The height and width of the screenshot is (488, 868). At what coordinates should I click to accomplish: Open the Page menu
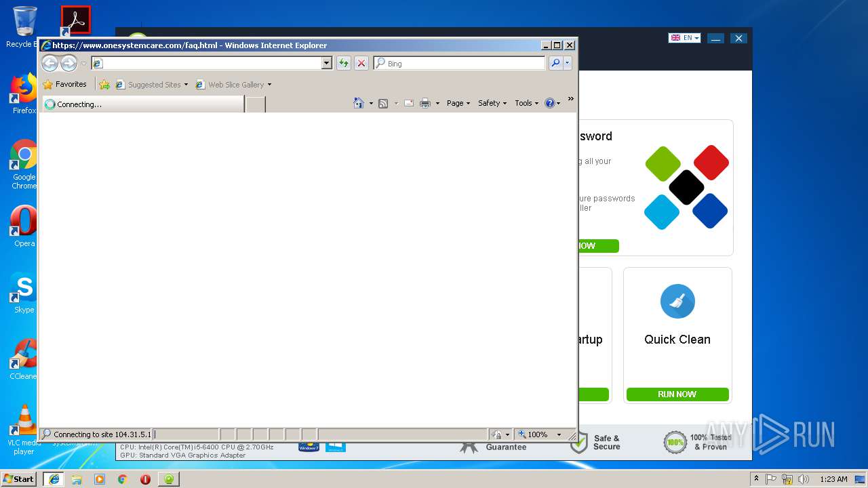tap(458, 103)
